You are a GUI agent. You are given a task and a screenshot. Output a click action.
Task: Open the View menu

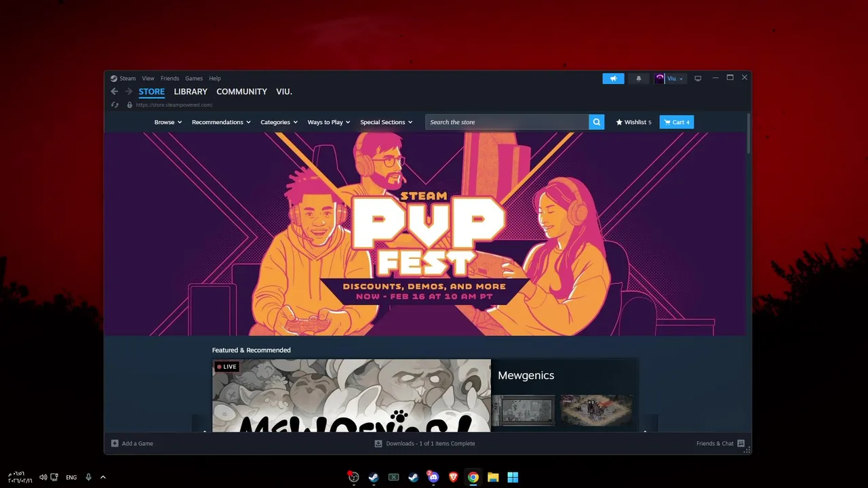(148, 79)
